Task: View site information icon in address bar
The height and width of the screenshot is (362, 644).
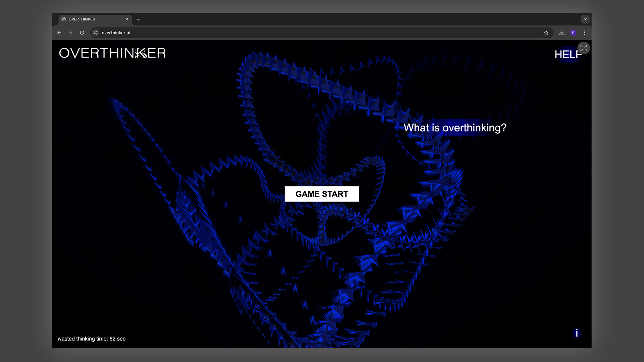Action: (x=96, y=33)
